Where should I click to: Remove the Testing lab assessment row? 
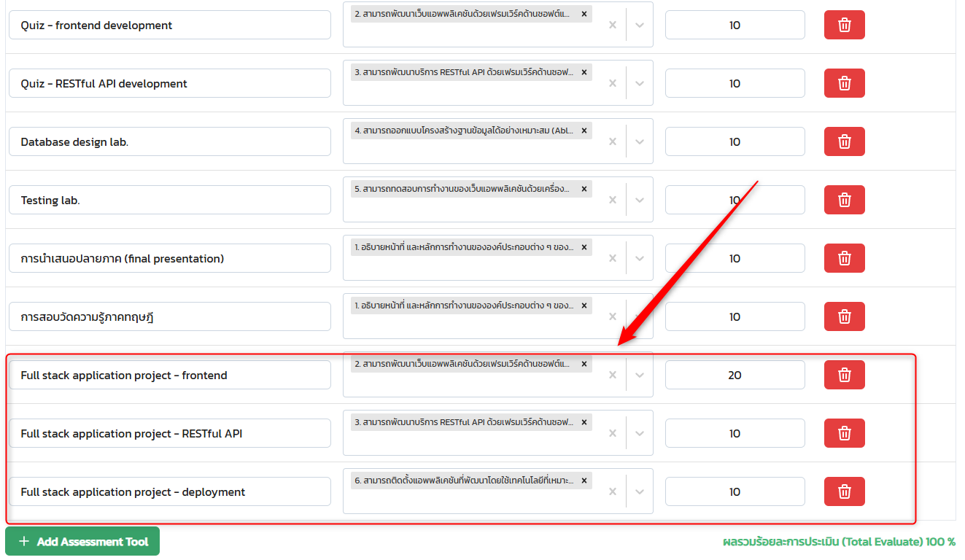[x=844, y=200]
